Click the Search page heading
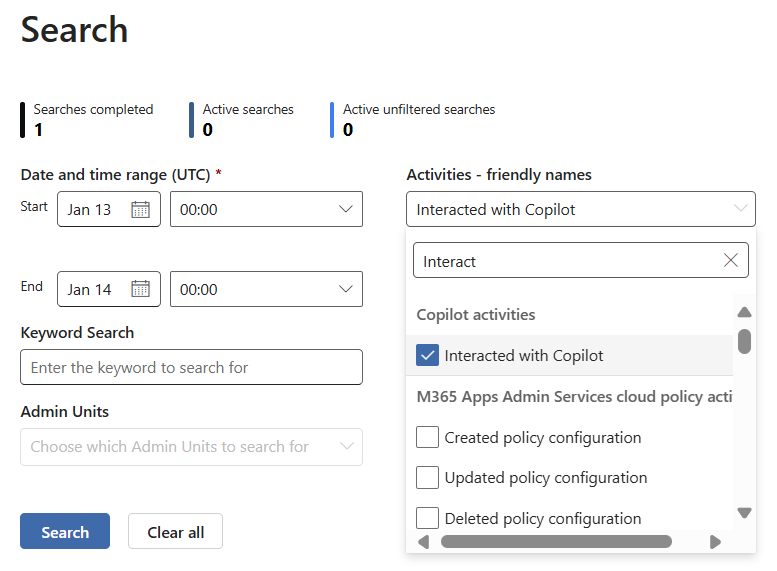 point(74,30)
